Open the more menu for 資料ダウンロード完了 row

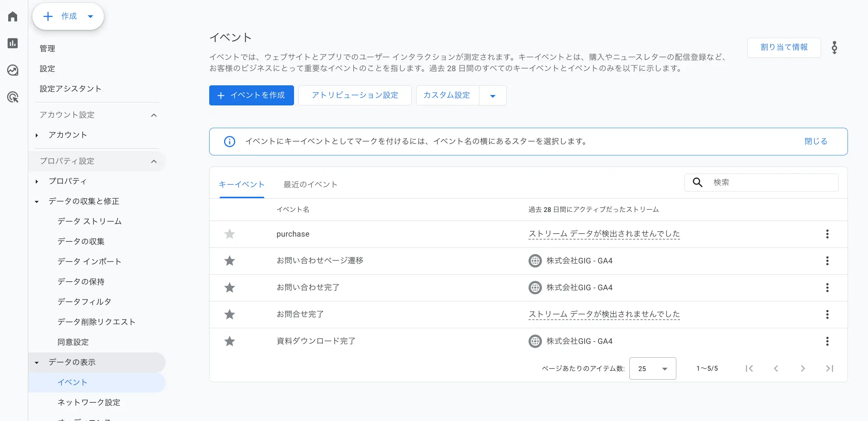[827, 341]
